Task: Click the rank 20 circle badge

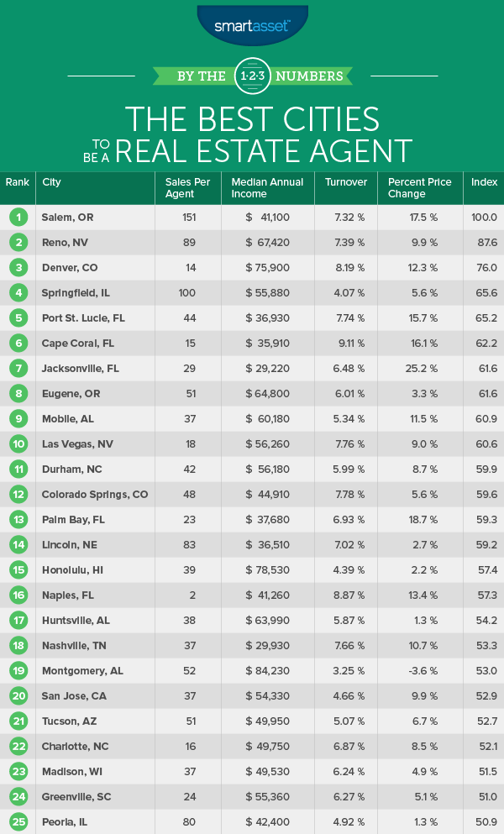Action: pyautogui.click(x=17, y=696)
